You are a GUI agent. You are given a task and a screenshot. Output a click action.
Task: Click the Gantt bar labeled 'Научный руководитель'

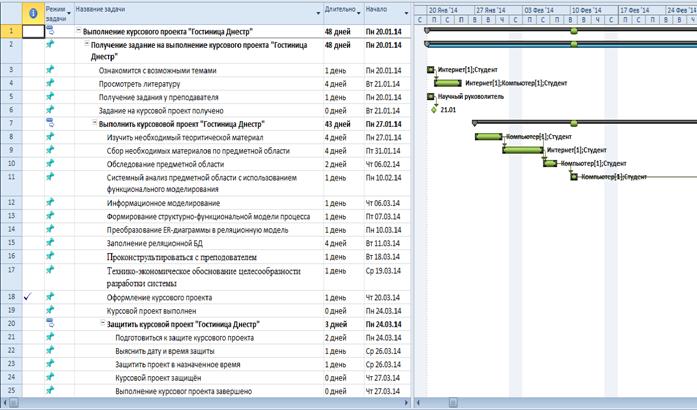coord(430,96)
